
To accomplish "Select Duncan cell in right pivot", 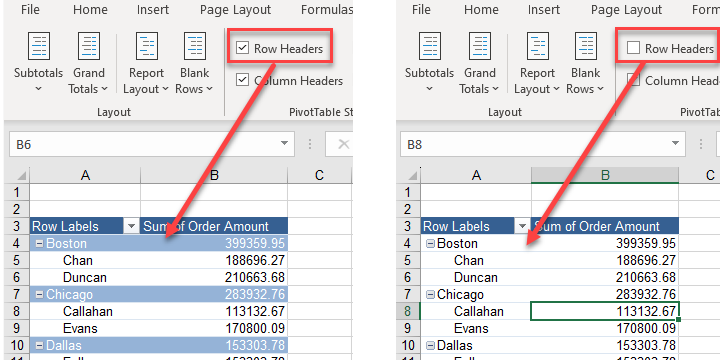I will coord(476,277).
